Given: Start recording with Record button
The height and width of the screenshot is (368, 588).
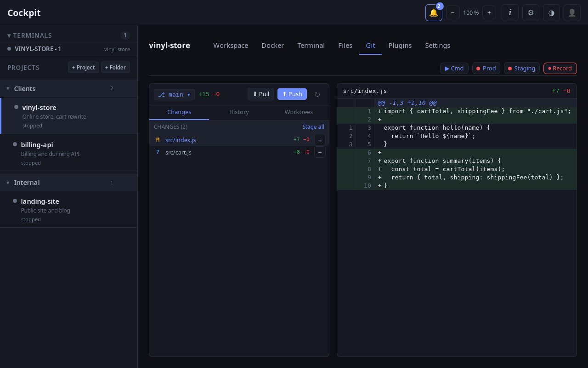Looking at the screenshot, I should (x=560, y=69).
